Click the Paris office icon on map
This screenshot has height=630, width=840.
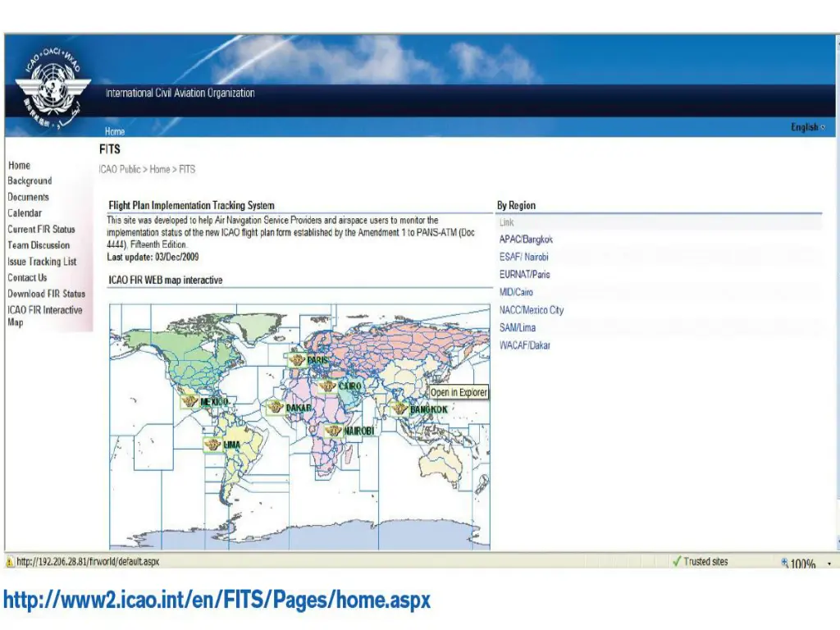[x=296, y=360]
